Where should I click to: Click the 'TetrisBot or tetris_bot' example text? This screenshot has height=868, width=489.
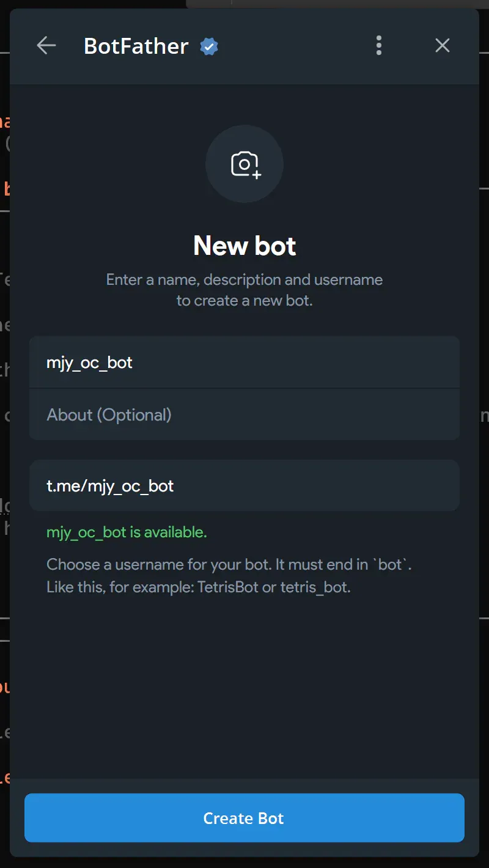tap(274, 588)
